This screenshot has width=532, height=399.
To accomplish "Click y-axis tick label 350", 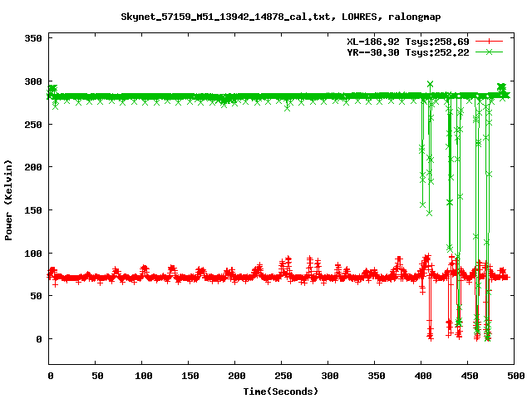I will tap(33, 38).
